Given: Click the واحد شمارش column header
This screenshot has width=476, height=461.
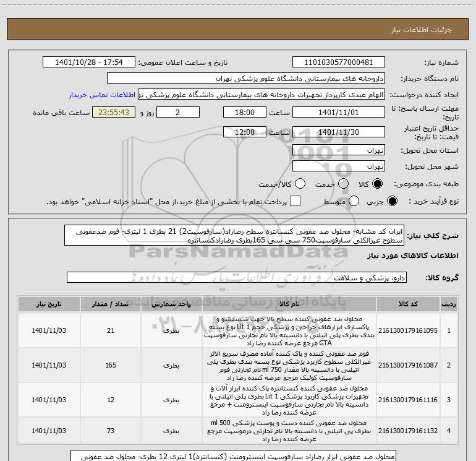Looking at the screenshot, I should (x=171, y=304).
